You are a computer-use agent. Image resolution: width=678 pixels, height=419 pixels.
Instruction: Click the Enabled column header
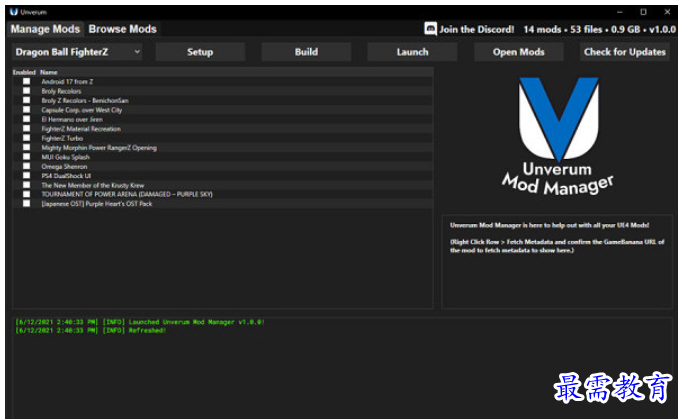[x=24, y=72]
